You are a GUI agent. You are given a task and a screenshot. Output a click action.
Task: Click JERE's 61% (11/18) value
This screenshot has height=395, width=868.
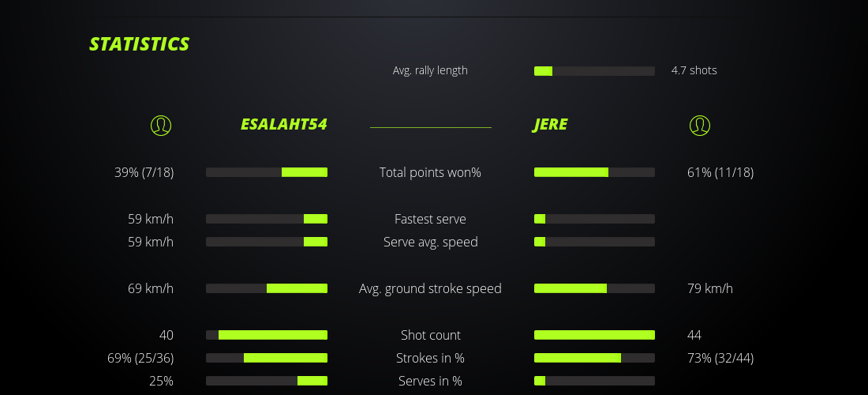[x=720, y=172]
